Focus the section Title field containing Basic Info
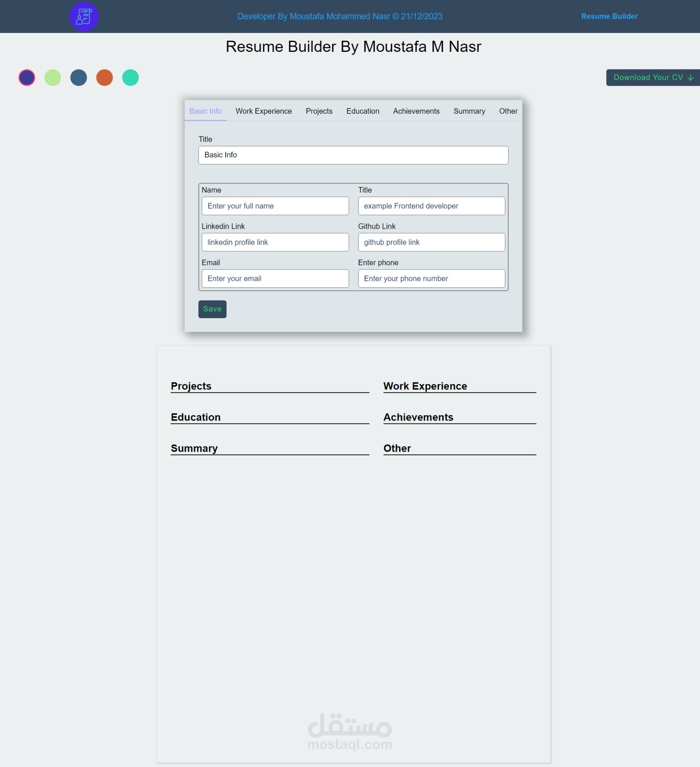This screenshot has width=700, height=767. click(353, 155)
